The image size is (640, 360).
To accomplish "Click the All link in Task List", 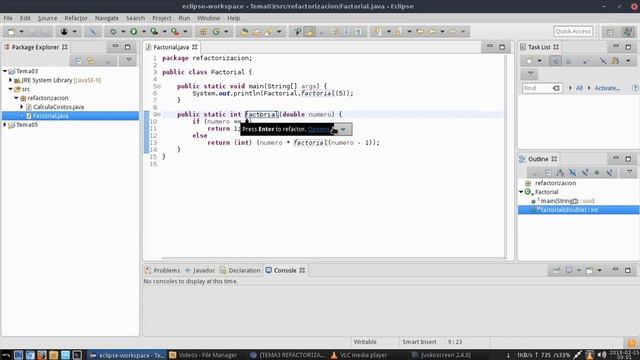I will (579, 88).
